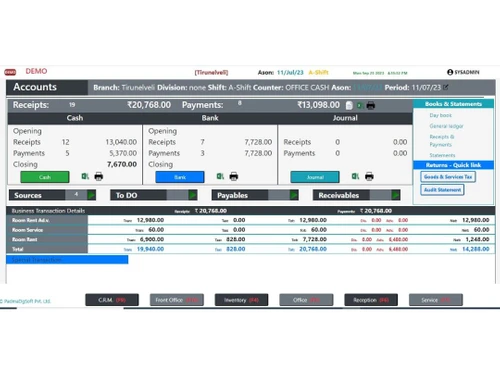500x375 pixels.
Task: Click the Sources count badge showing 4
Action: pyautogui.click(x=76, y=194)
